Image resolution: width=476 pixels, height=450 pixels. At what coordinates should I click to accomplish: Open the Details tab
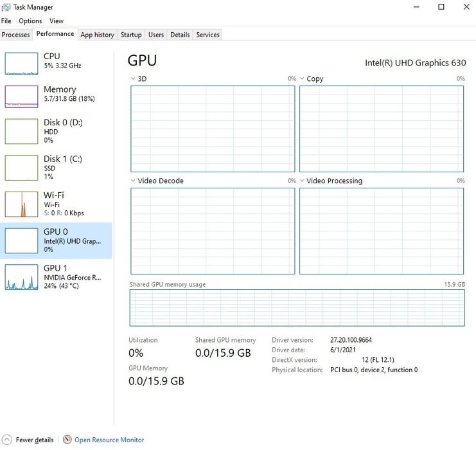click(x=180, y=35)
